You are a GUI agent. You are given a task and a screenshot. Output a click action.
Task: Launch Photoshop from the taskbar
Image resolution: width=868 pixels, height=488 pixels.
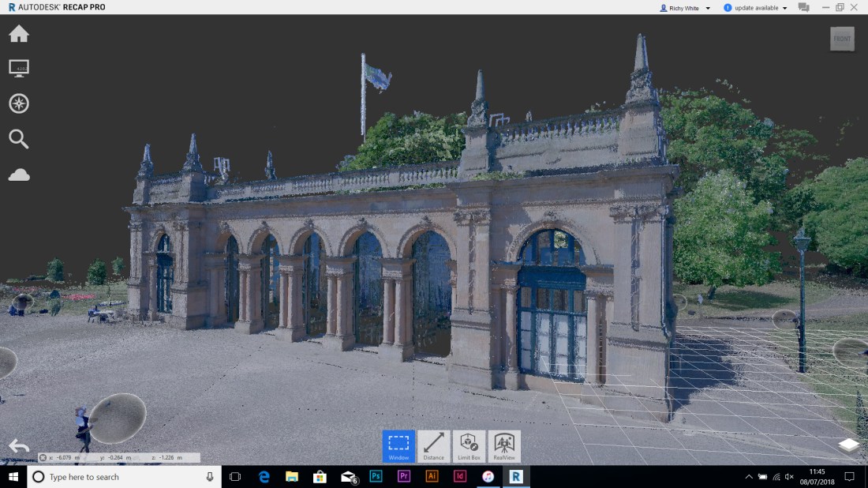point(376,476)
